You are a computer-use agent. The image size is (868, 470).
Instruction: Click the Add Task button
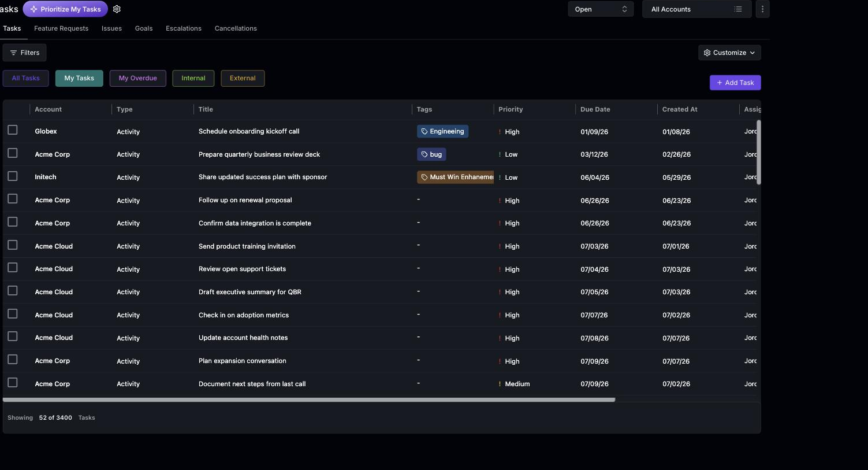[735, 83]
